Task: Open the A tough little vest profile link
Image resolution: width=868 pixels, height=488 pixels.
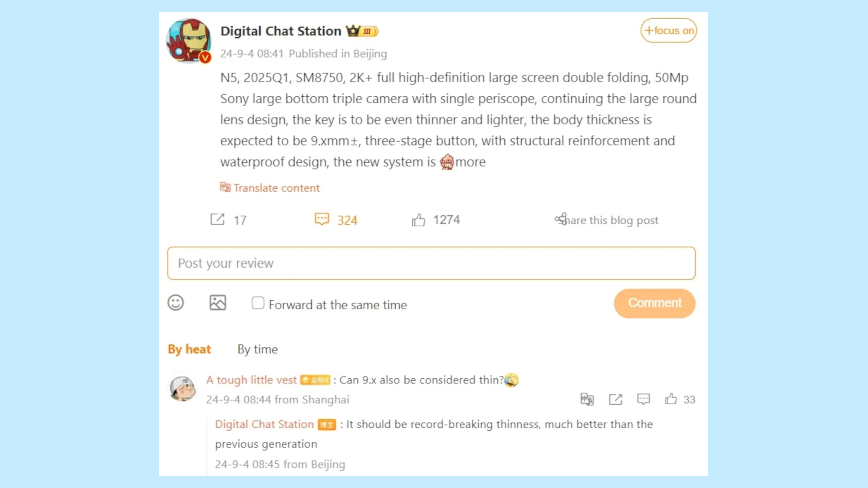Action: [251, 380]
